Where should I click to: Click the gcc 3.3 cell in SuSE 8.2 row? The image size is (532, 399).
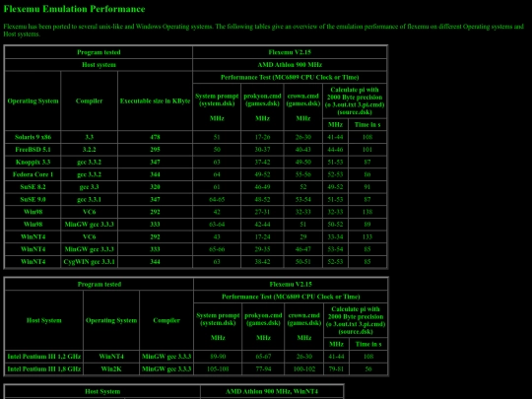pyautogui.click(x=90, y=187)
